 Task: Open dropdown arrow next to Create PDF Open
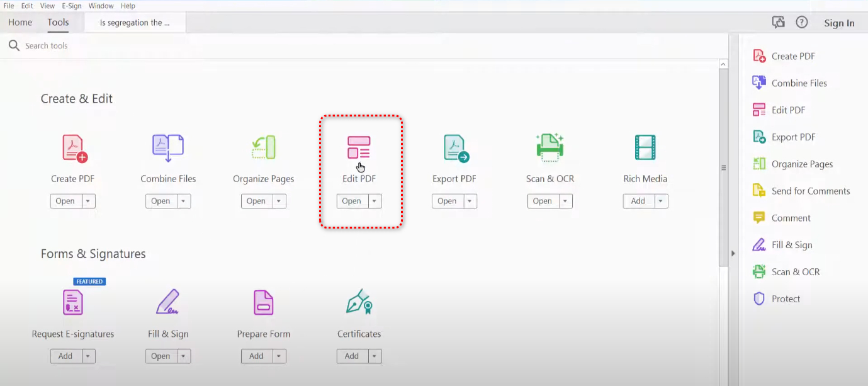point(88,201)
